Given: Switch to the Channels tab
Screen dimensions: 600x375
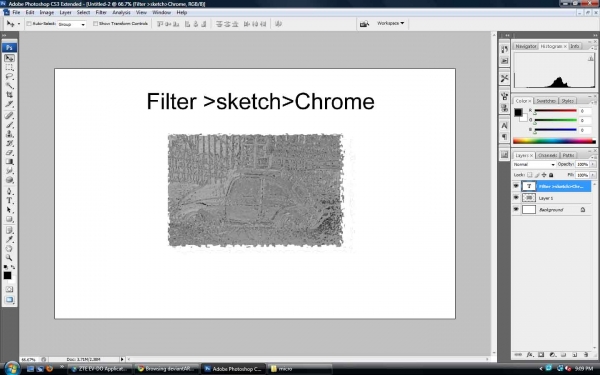Looking at the screenshot, I should click(x=547, y=155).
